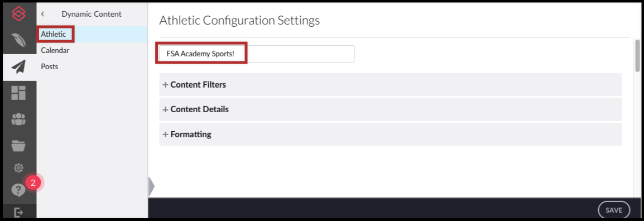Open the dashboard layout blocks icon
The width and height of the screenshot is (644, 221).
click(x=18, y=93)
